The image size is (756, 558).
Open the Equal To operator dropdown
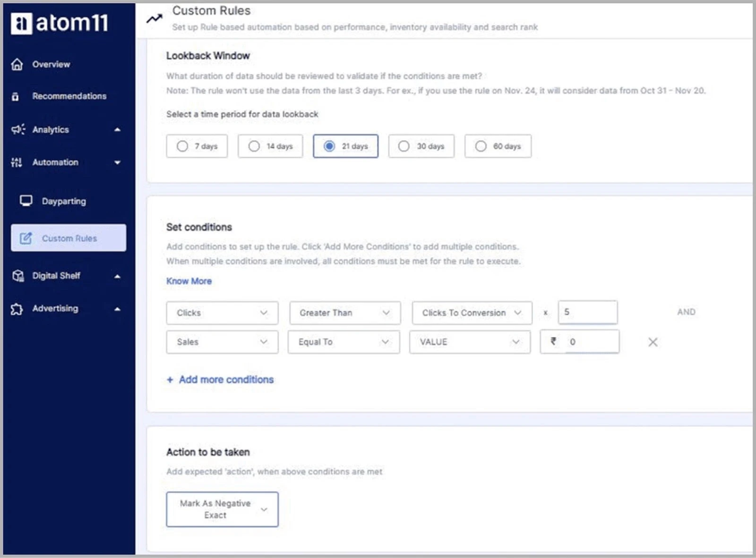344,342
